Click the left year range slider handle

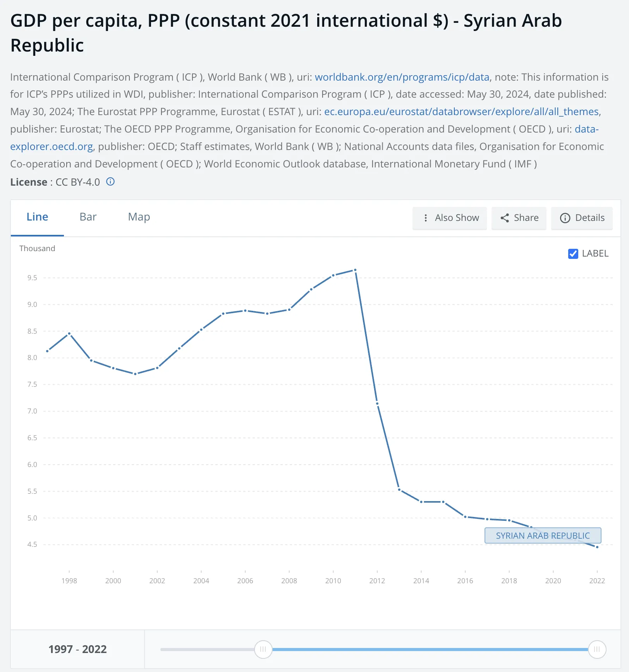(x=263, y=649)
